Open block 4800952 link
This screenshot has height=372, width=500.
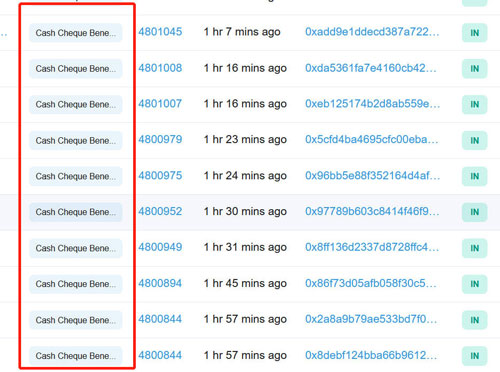160,211
